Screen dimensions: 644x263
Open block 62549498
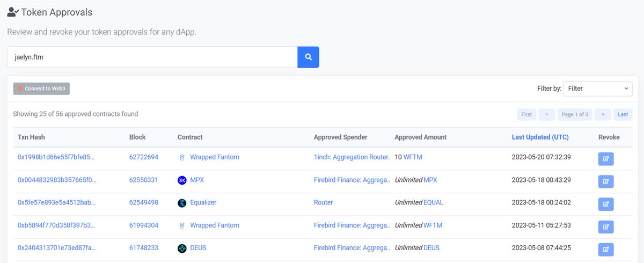click(x=144, y=202)
